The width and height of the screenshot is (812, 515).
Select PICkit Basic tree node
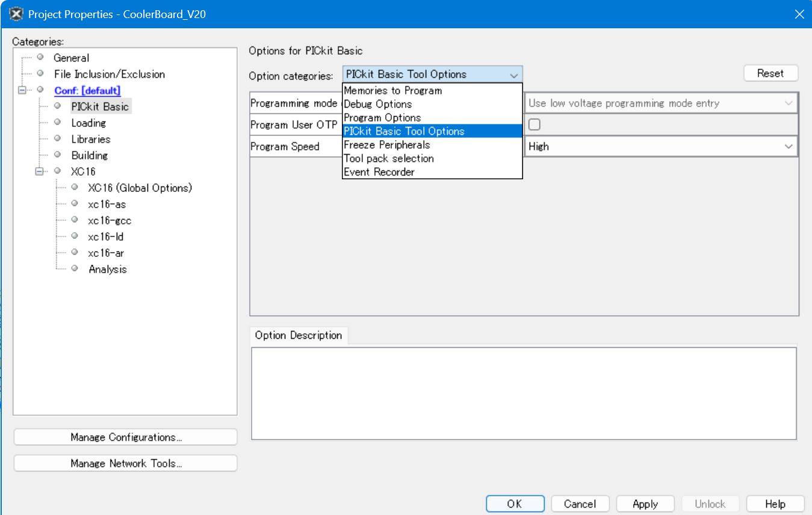100,106
